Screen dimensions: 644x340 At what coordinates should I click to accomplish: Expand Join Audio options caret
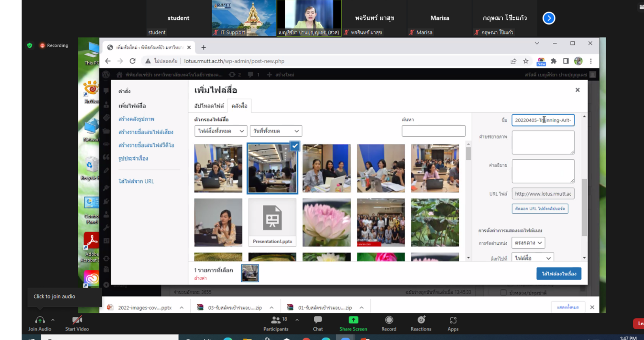(x=53, y=320)
